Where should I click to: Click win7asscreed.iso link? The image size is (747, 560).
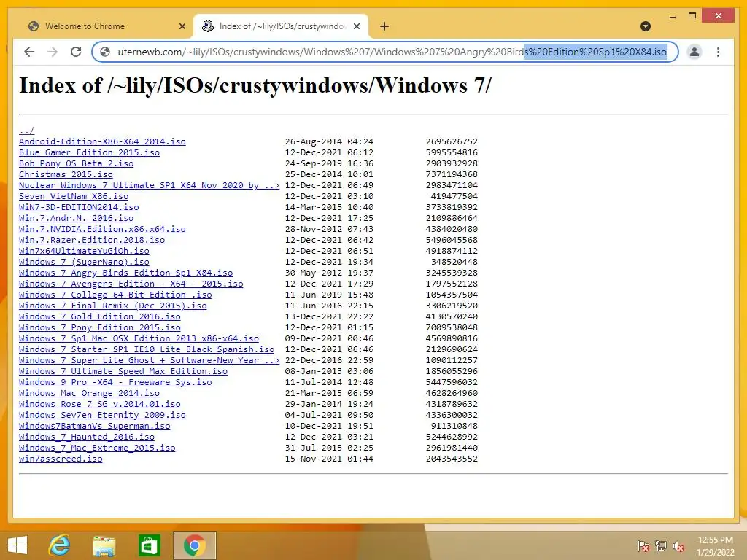(61, 459)
